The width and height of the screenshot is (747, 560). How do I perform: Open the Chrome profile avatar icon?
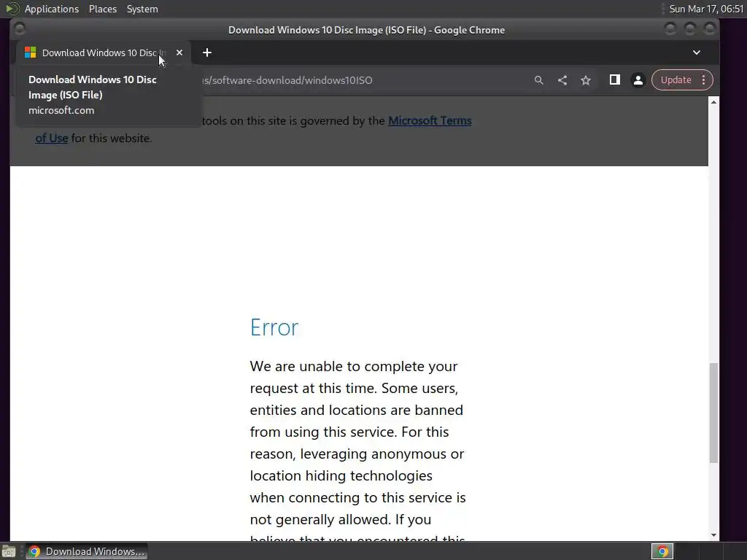(x=638, y=80)
